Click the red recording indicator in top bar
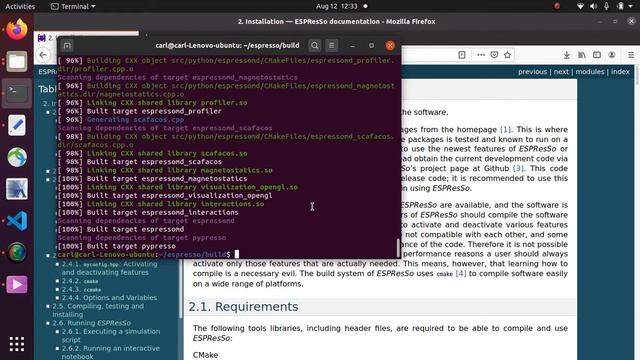640x360 pixels. [557, 6]
